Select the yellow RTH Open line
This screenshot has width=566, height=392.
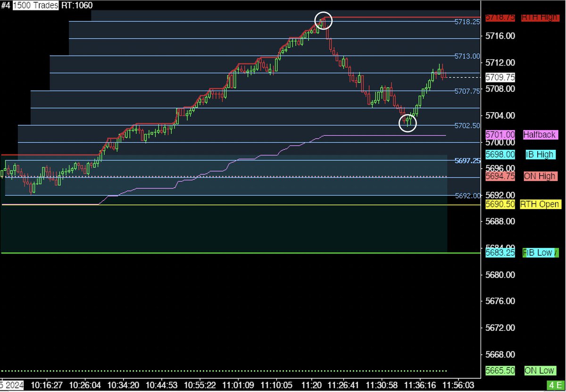click(241, 205)
